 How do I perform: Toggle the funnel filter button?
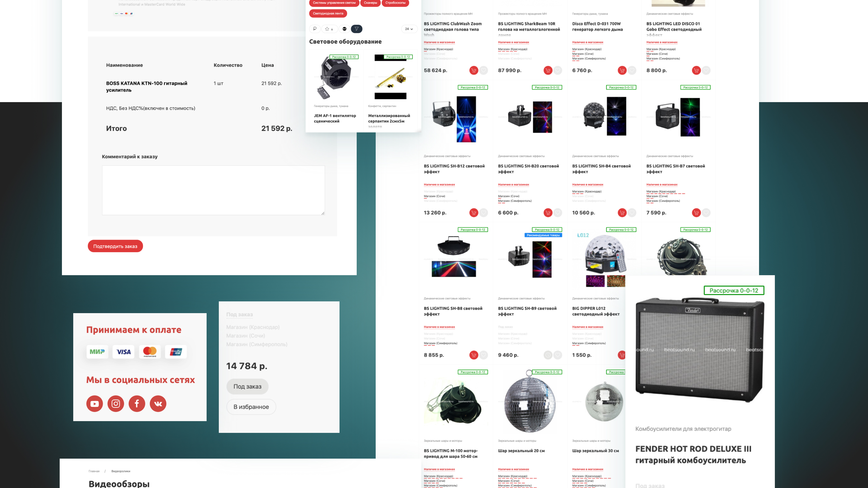click(356, 29)
